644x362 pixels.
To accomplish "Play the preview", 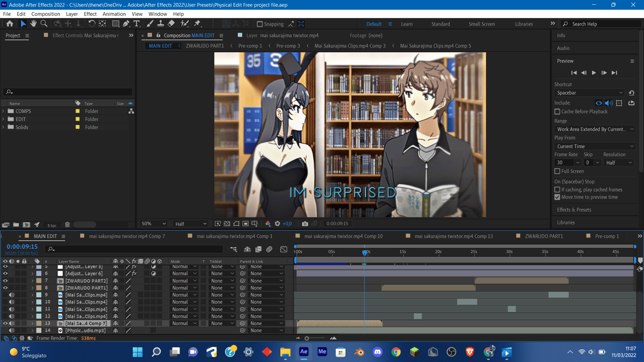I will click(594, 73).
